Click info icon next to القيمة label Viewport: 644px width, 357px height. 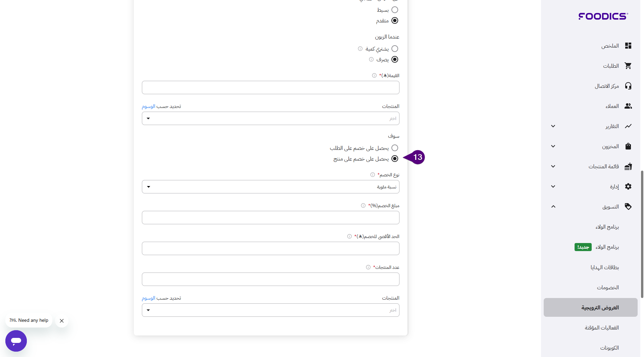point(374,76)
